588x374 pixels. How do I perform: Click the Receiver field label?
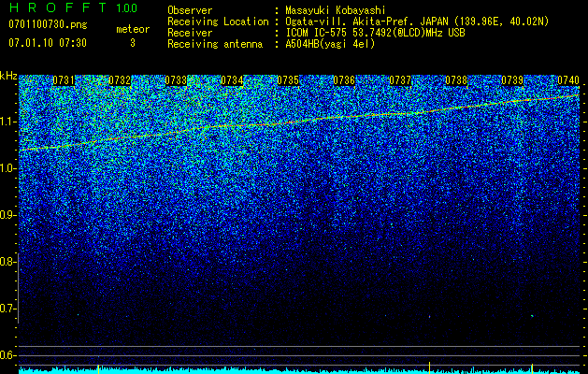click(190, 33)
